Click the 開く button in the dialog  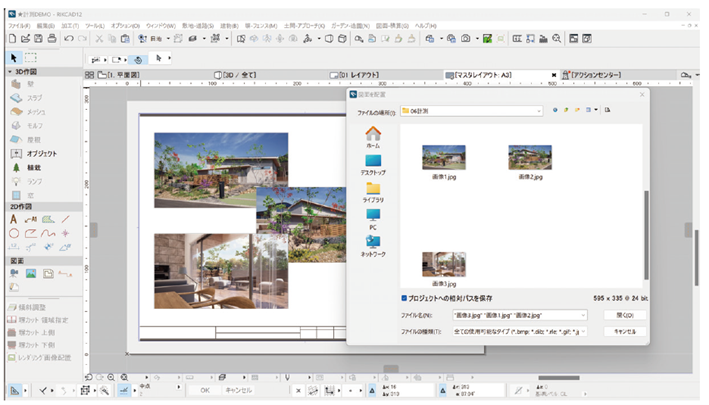[625, 314]
